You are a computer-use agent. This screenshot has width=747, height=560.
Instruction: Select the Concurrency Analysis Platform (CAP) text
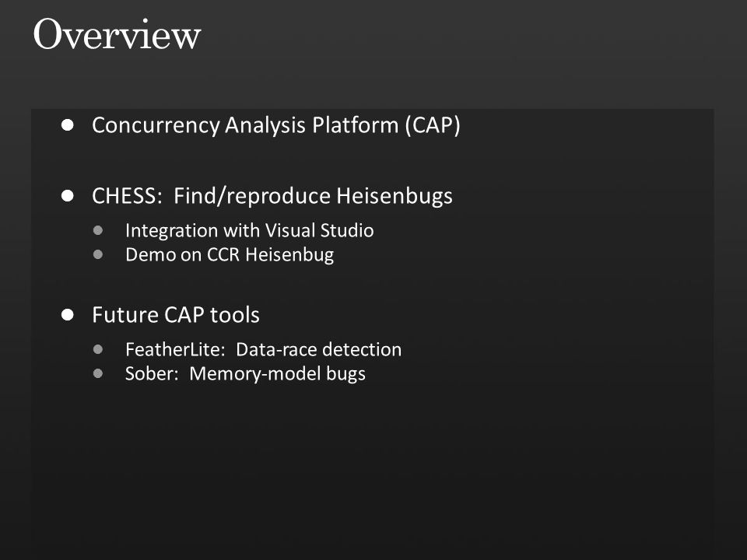(275, 126)
